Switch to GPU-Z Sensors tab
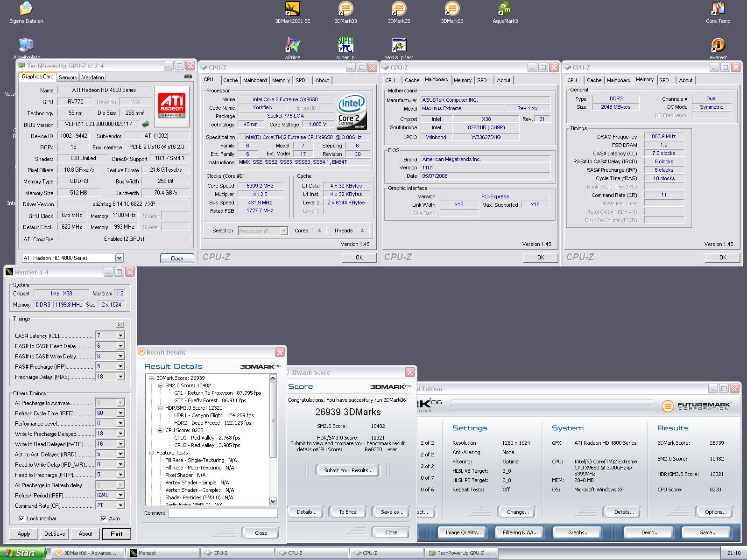 point(68,77)
